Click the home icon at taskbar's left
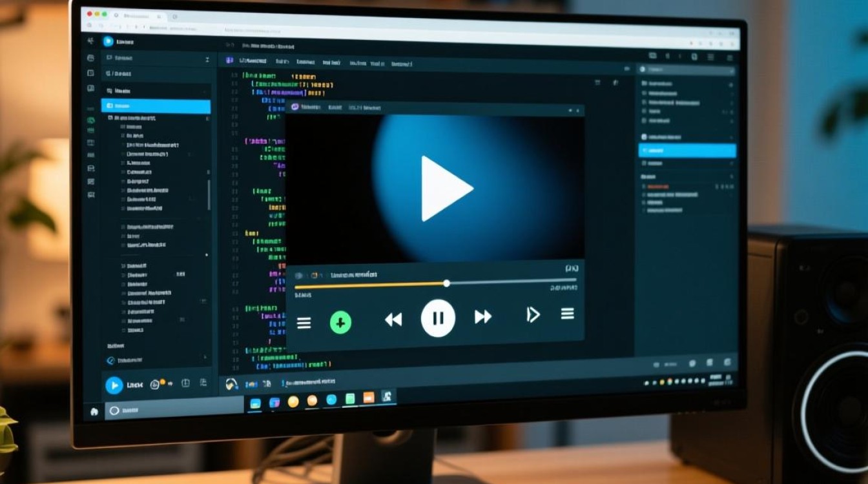The height and width of the screenshot is (484, 868). [x=94, y=411]
